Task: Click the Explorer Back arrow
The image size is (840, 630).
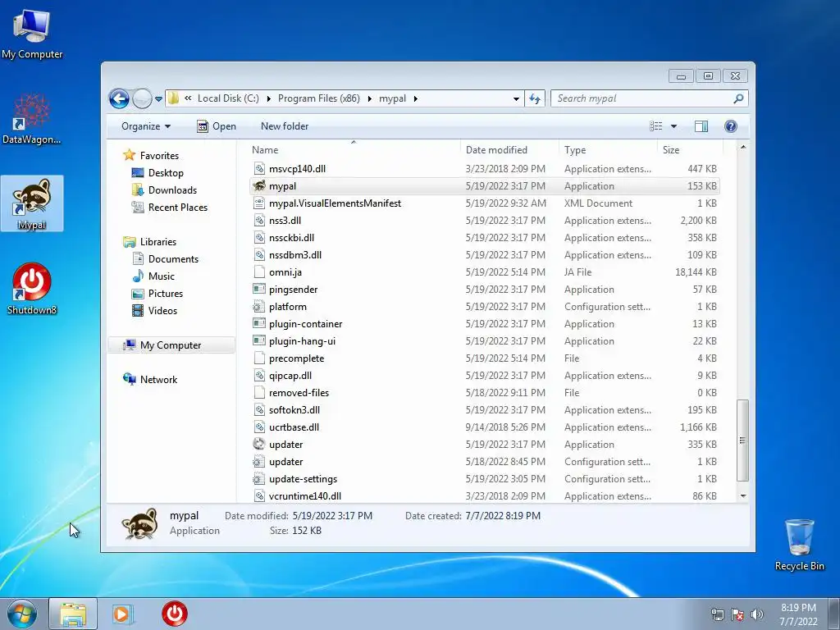Action: (119, 98)
